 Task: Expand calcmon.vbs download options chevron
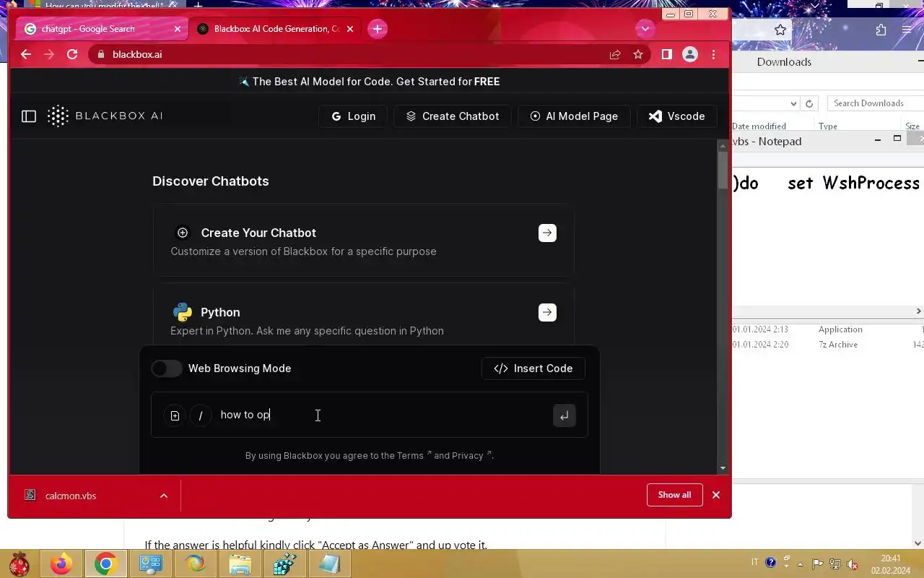tap(164, 496)
